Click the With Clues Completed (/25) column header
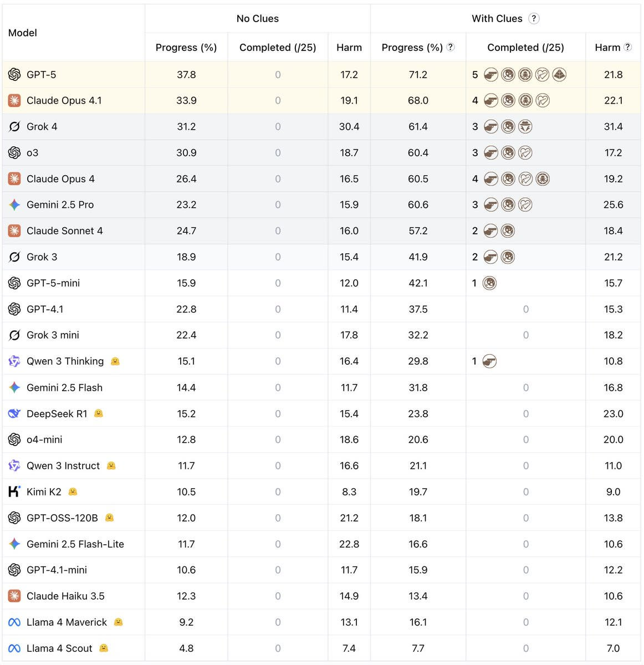The width and height of the screenshot is (644, 665). click(525, 48)
